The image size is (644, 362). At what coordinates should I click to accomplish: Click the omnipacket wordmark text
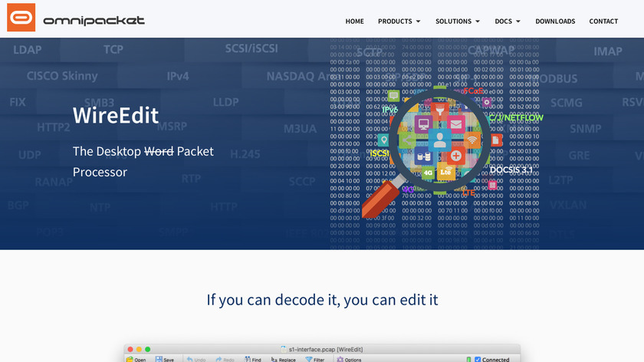point(94,20)
